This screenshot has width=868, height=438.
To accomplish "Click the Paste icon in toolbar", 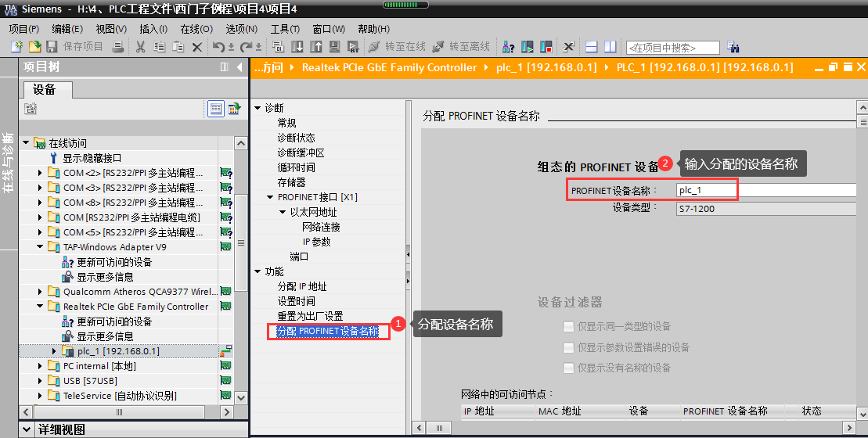I will click(178, 47).
